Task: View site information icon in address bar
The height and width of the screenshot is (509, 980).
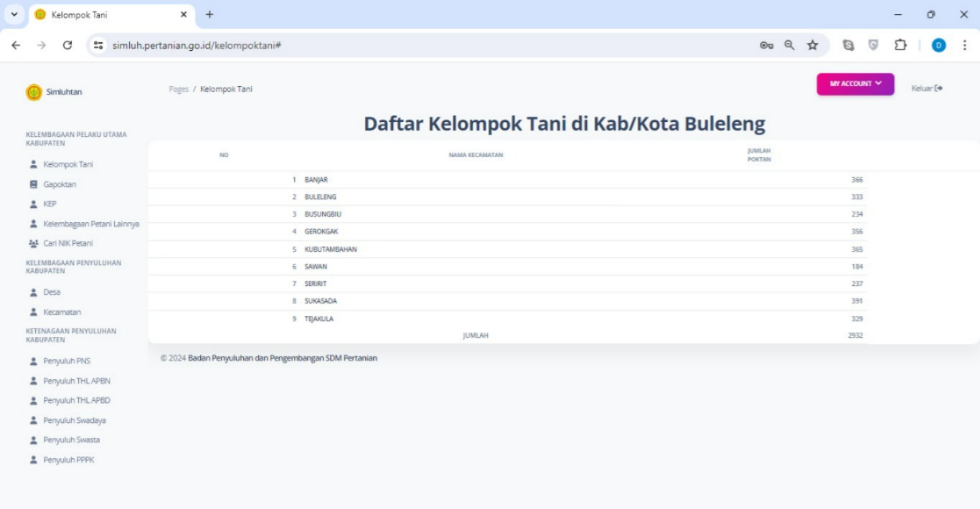Action: (99, 45)
